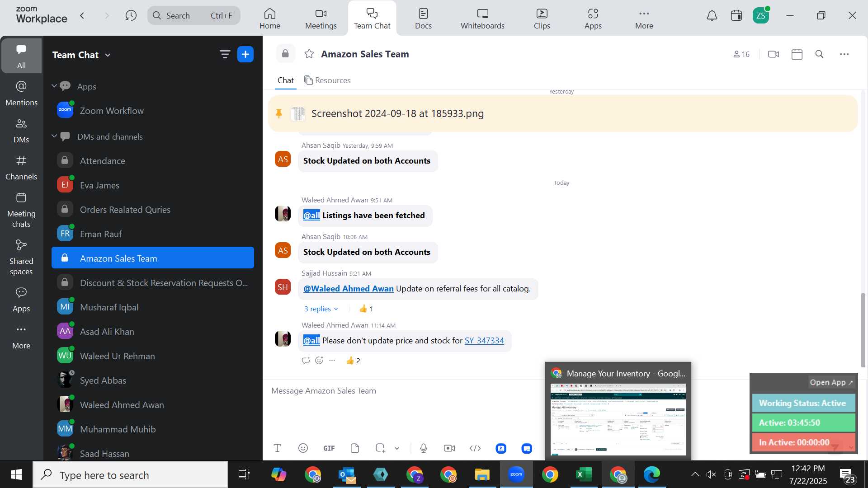The height and width of the screenshot is (488, 868).
Task: Switch to the Home tab
Action: (x=270, y=19)
